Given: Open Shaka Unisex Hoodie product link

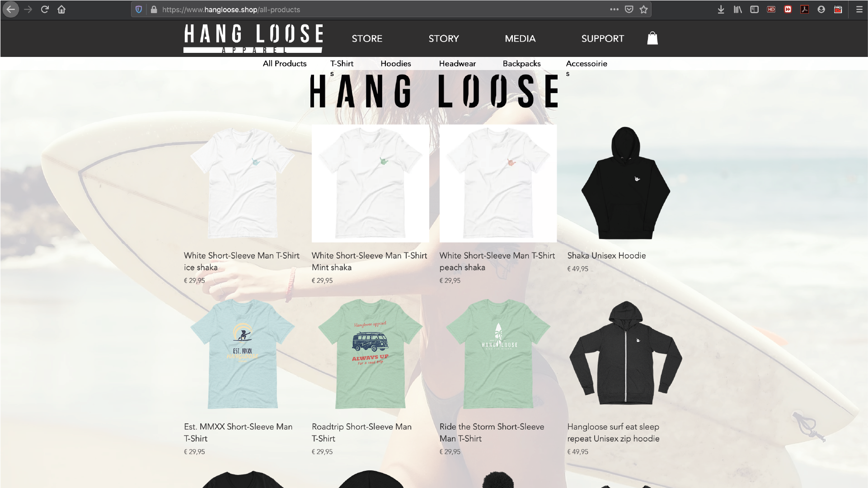Looking at the screenshot, I should (606, 256).
